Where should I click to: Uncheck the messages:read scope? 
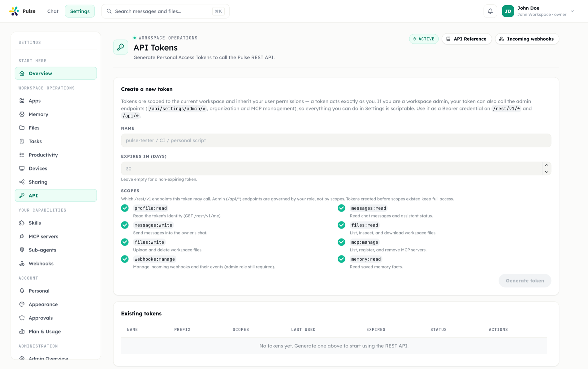[341, 208]
